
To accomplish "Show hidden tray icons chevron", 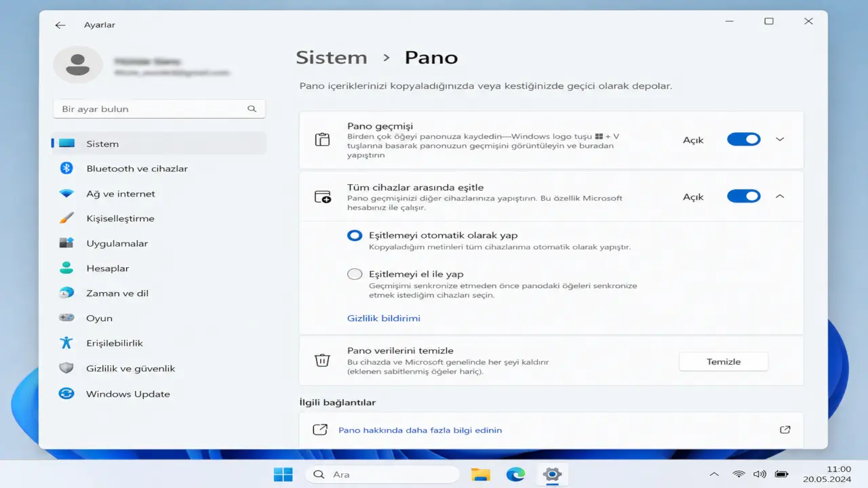I will click(x=714, y=474).
